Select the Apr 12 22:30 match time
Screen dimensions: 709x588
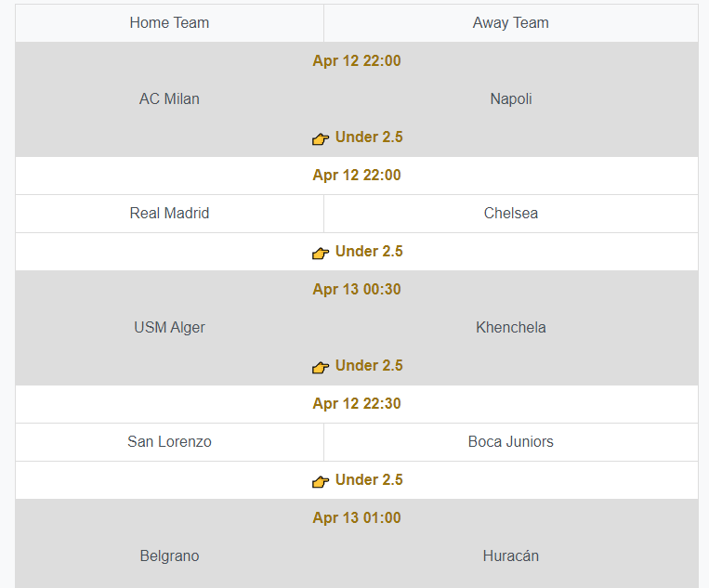click(x=357, y=404)
